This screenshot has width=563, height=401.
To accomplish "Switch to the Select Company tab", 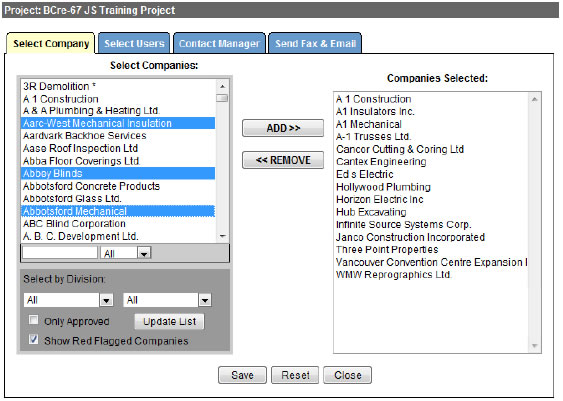I will pos(51,43).
